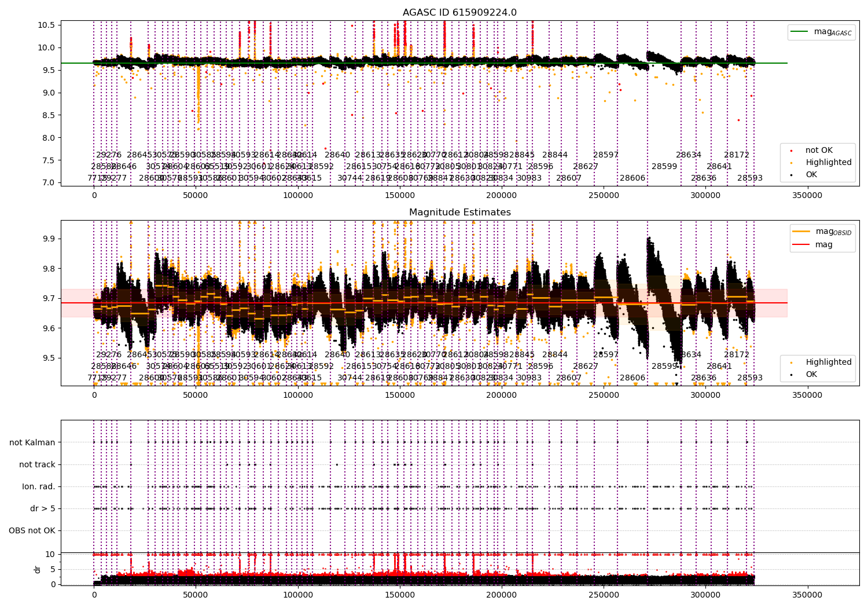Click obsid label '30983' in the top plot
This screenshot has height=608, width=868.
[529, 178]
